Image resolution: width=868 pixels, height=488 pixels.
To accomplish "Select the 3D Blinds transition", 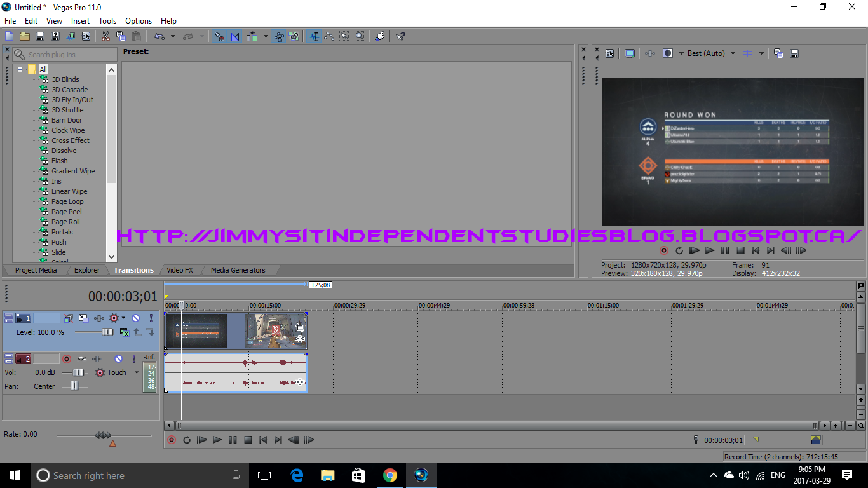I will coord(65,79).
